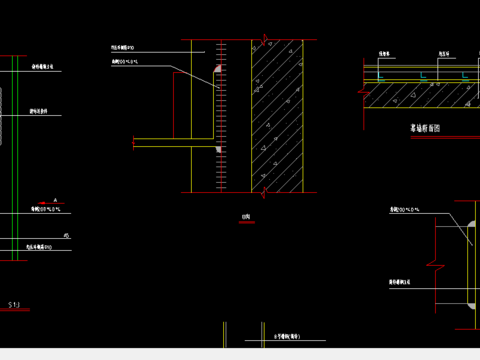Click the green double vertical line on left
The height and width of the screenshot is (360, 480).
pos(15,158)
